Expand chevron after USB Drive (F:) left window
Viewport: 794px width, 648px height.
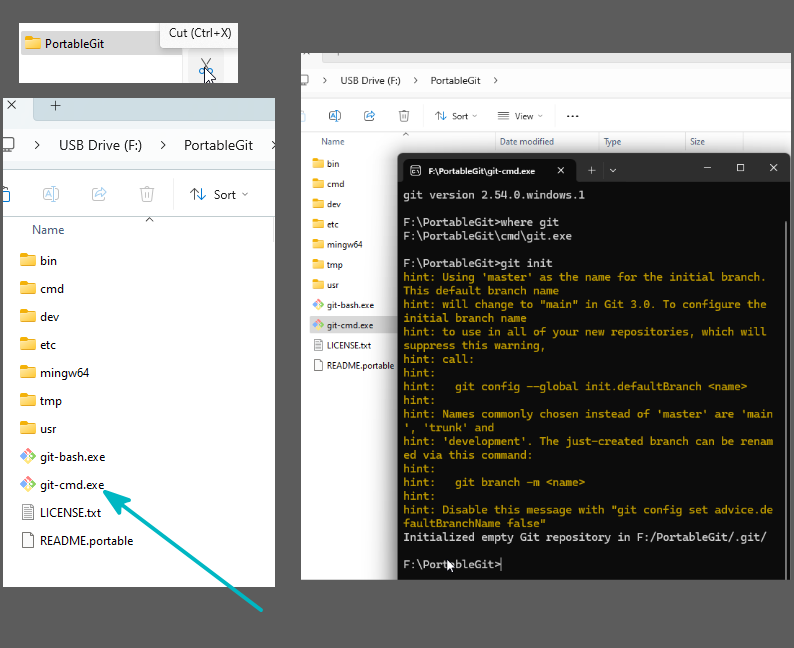tap(163, 145)
